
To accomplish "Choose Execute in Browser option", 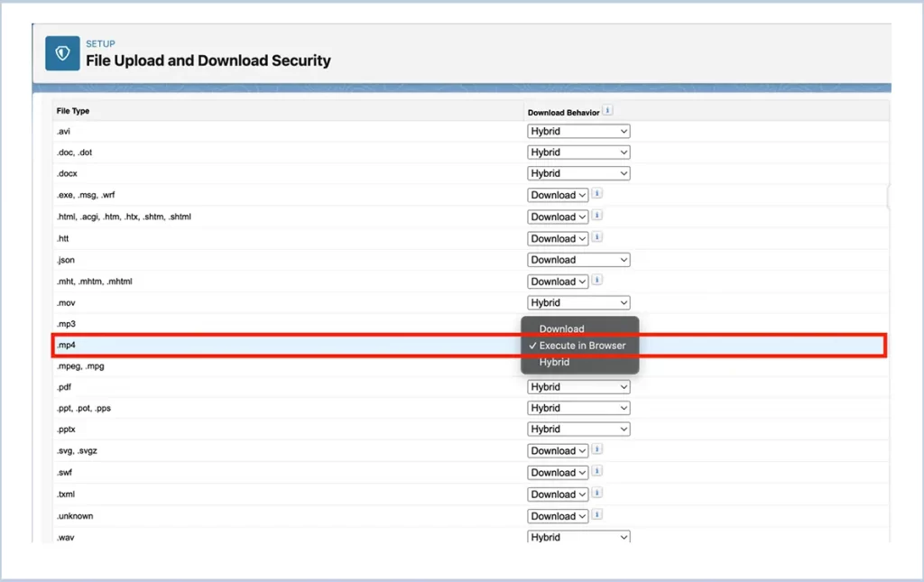I will pos(579,346).
